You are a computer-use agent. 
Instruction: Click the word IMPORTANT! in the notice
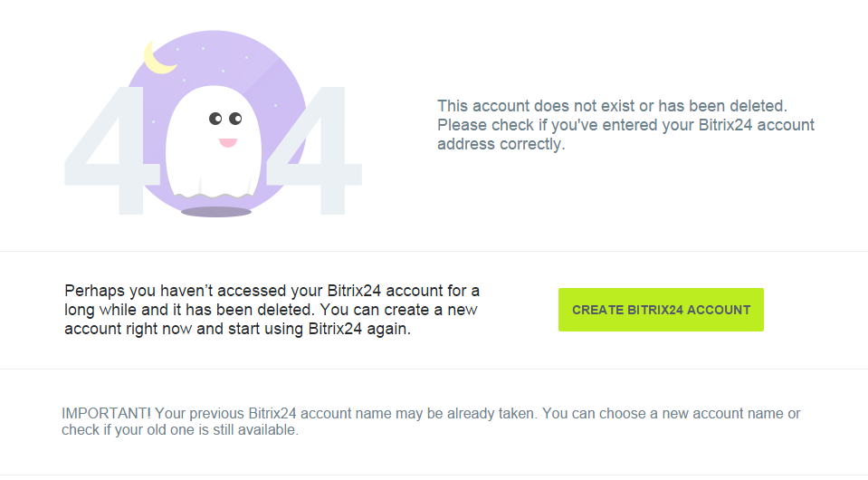coord(106,414)
